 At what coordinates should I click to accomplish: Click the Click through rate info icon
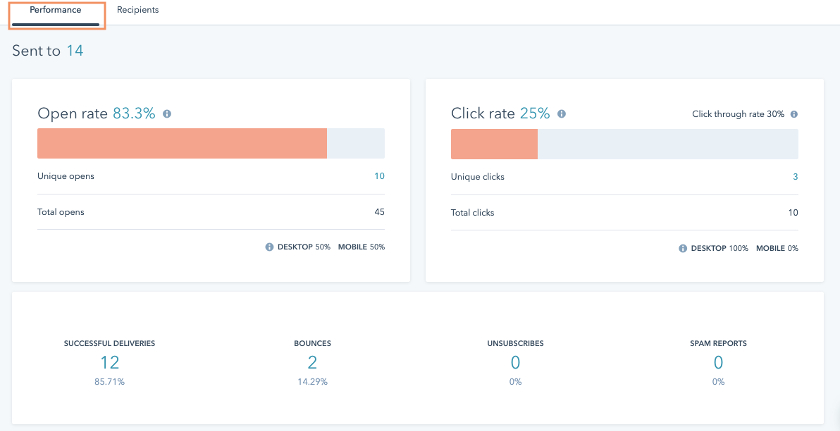point(794,114)
